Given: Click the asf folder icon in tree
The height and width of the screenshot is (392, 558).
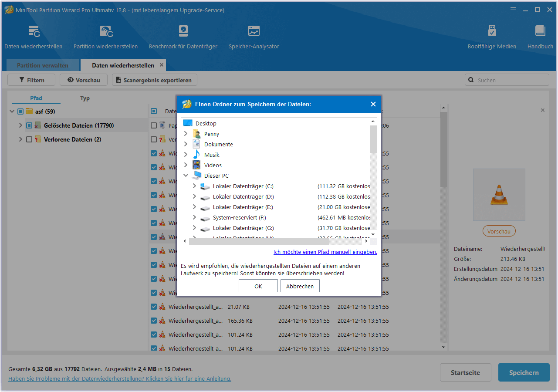Looking at the screenshot, I should pos(29,111).
